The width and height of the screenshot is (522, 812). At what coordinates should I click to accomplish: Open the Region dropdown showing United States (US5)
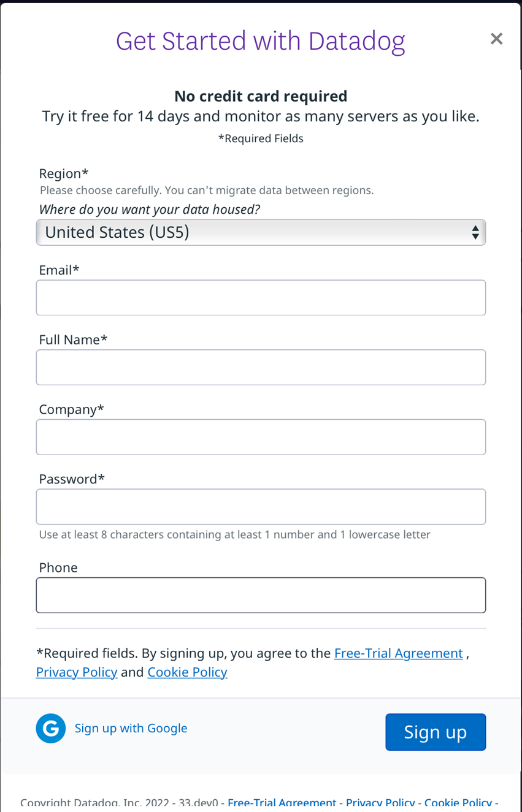261,232
